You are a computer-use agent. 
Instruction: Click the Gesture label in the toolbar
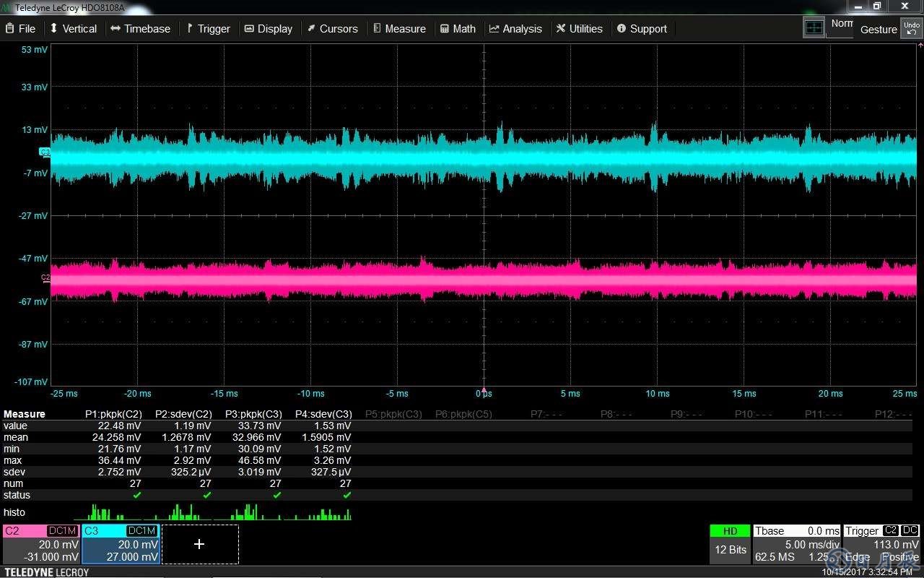[879, 30]
